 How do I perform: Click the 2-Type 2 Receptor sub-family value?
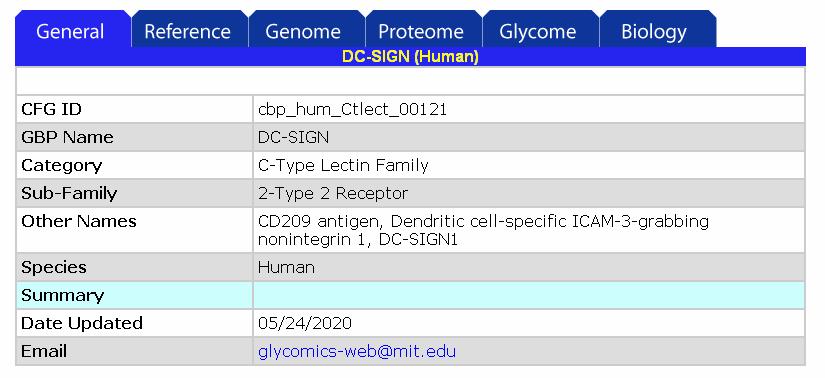click(333, 193)
